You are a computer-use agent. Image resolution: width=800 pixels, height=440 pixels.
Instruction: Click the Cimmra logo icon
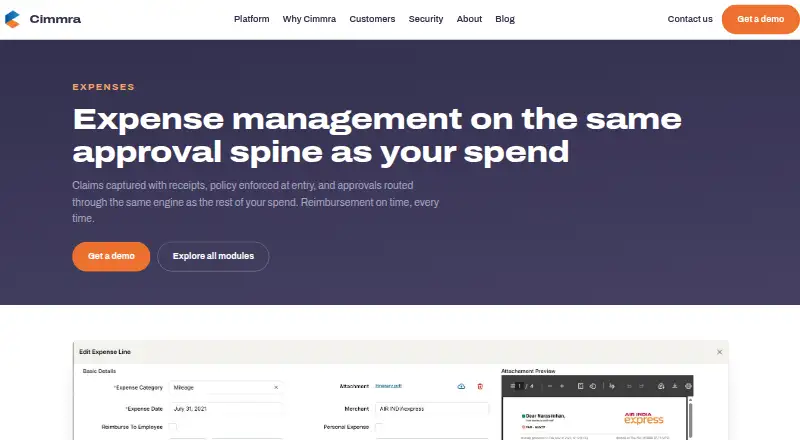(12, 19)
